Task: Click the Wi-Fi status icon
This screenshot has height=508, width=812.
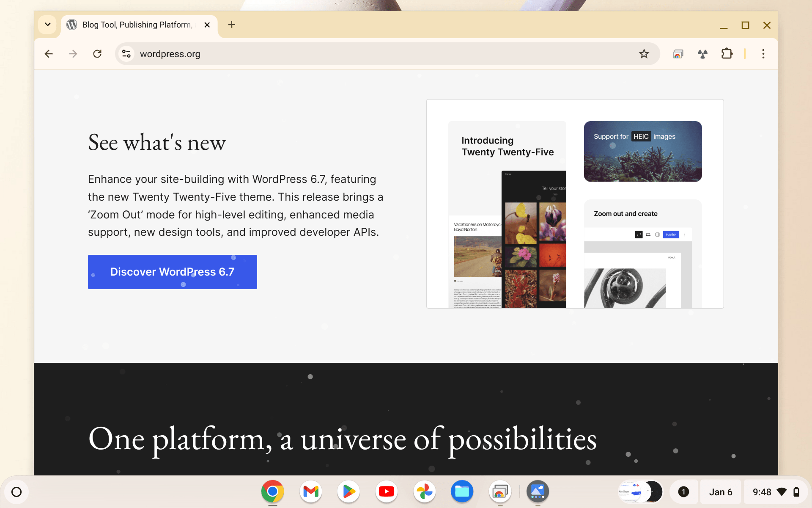Action: (x=782, y=492)
